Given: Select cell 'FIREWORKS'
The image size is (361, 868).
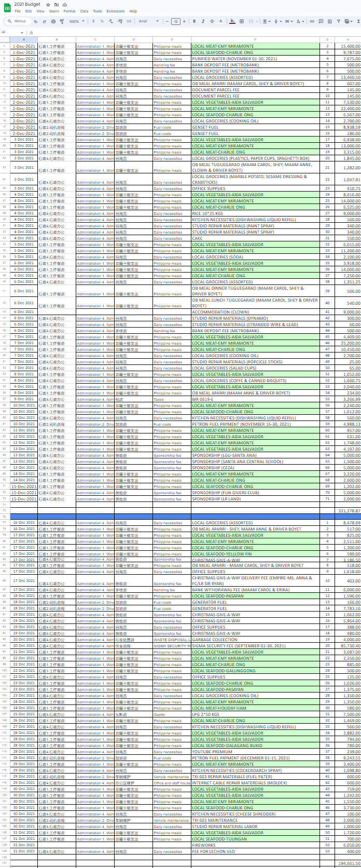Looking at the screenshot, I should [255, 845].
